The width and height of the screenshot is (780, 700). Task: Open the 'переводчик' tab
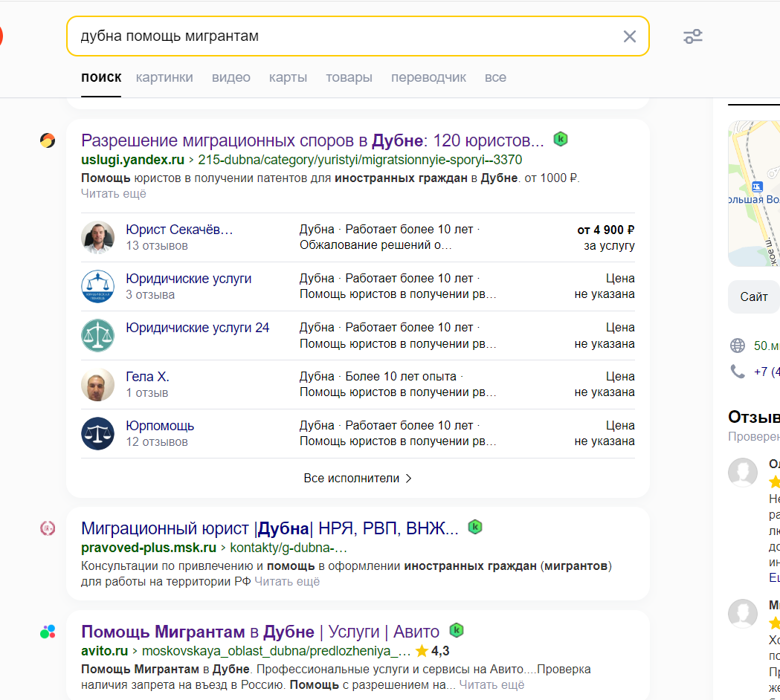click(428, 77)
